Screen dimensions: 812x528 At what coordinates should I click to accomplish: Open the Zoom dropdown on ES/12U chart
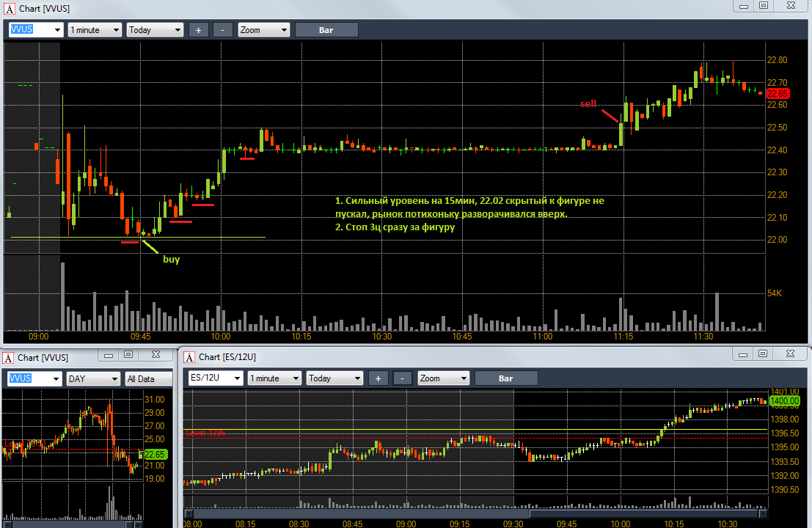click(443, 378)
